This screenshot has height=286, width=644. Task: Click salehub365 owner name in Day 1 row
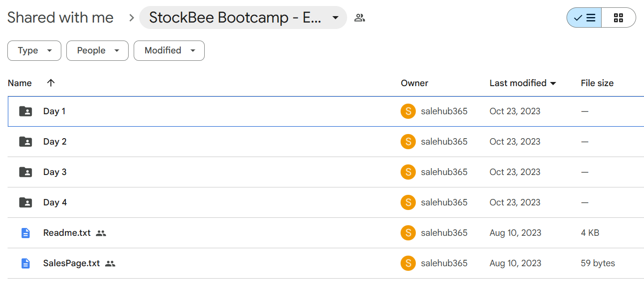click(444, 111)
